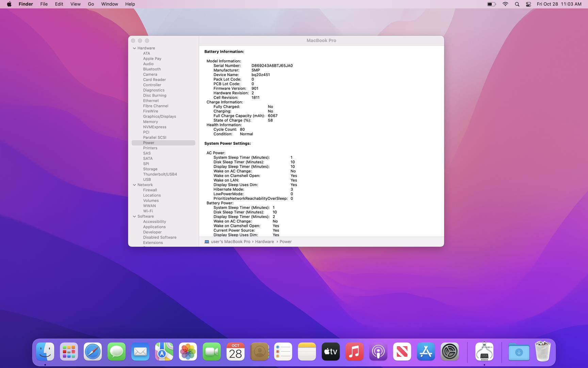The height and width of the screenshot is (368, 588).
Task: Click the menu bar date and time
Action: pyautogui.click(x=559, y=4)
